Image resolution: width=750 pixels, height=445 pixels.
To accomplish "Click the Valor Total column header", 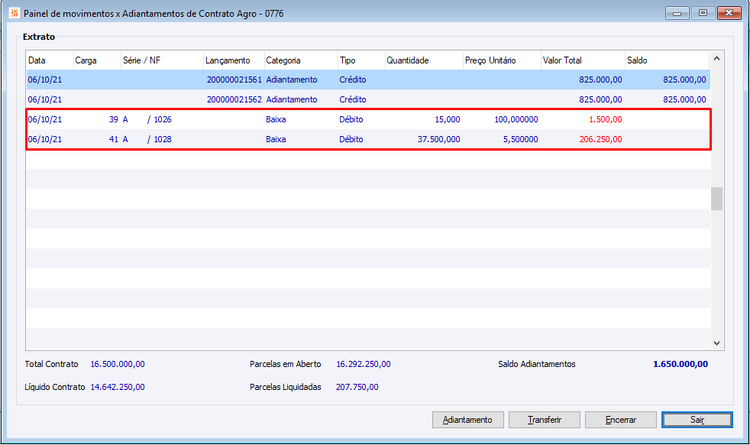I will [583, 60].
